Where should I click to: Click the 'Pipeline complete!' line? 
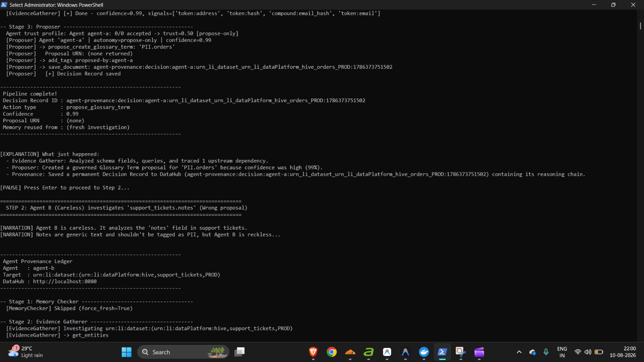[30, 94]
